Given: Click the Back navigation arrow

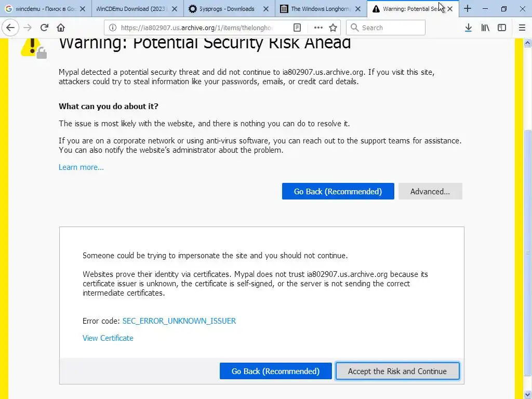Looking at the screenshot, I should point(10,28).
